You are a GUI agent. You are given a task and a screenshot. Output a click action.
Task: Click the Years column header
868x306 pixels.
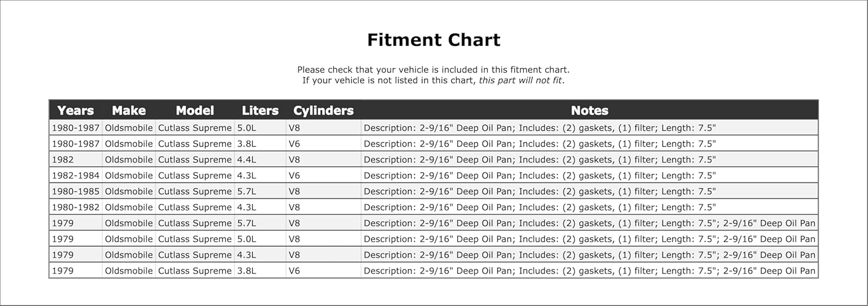point(75,110)
